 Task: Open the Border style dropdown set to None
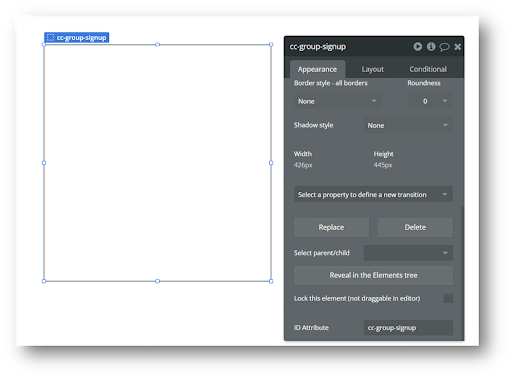pyautogui.click(x=338, y=101)
